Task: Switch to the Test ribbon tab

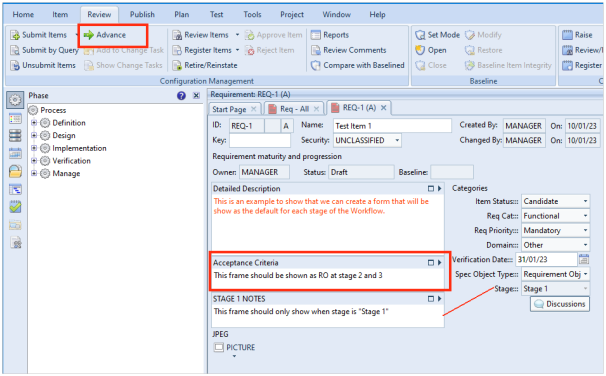Action: tap(216, 15)
